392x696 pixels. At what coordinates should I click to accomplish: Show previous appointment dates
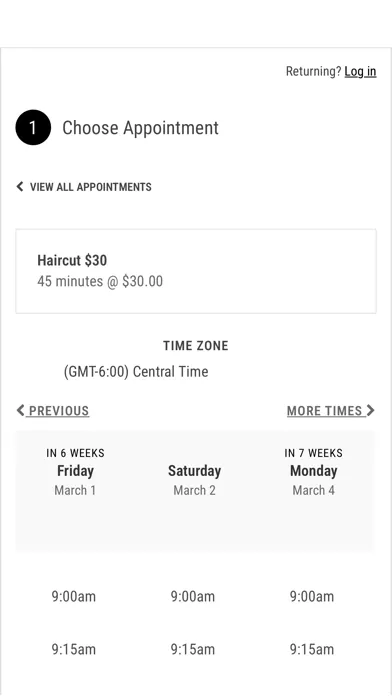(x=52, y=411)
